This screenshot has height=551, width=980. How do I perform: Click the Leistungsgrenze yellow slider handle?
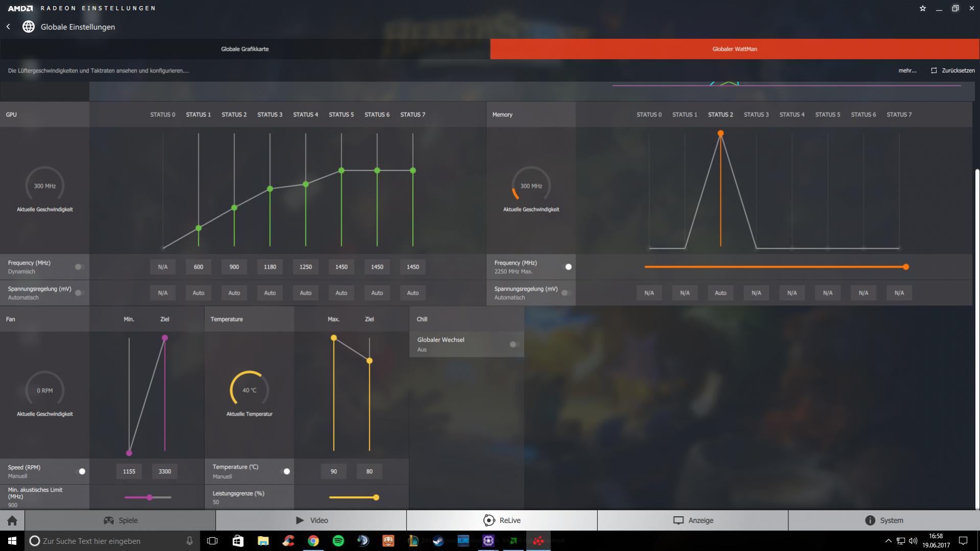[x=376, y=497]
